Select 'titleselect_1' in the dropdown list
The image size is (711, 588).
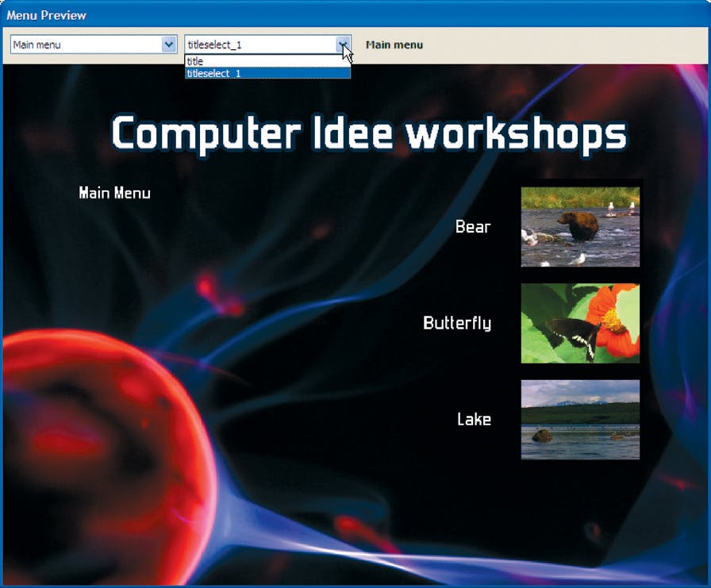267,73
